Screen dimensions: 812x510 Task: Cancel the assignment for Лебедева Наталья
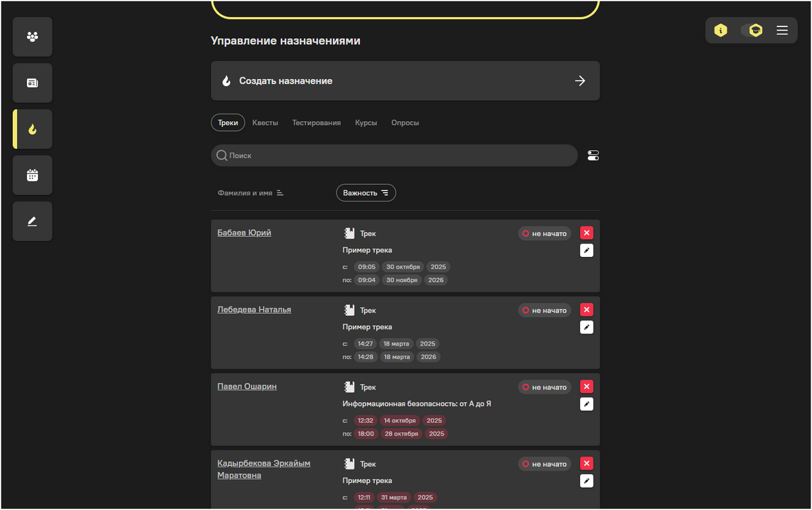pyautogui.click(x=586, y=309)
